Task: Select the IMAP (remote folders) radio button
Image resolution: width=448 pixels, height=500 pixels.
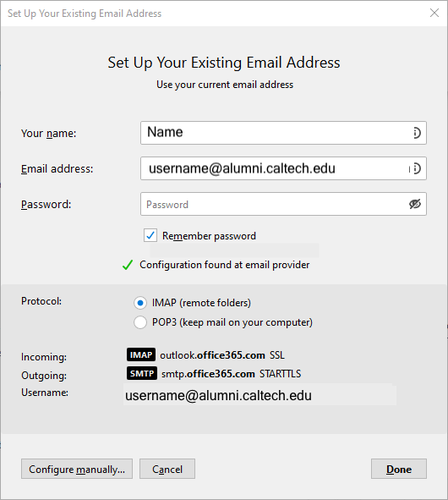Action: coord(140,303)
